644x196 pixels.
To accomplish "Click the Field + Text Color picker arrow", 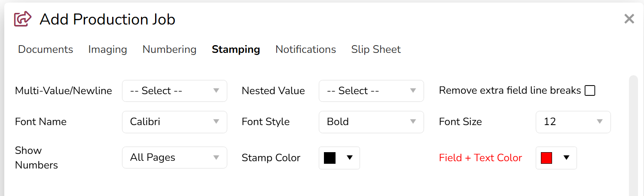I will click(567, 158).
